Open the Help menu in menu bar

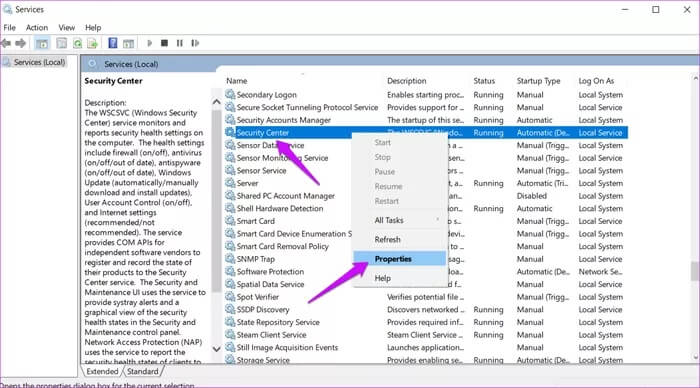click(93, 28)
